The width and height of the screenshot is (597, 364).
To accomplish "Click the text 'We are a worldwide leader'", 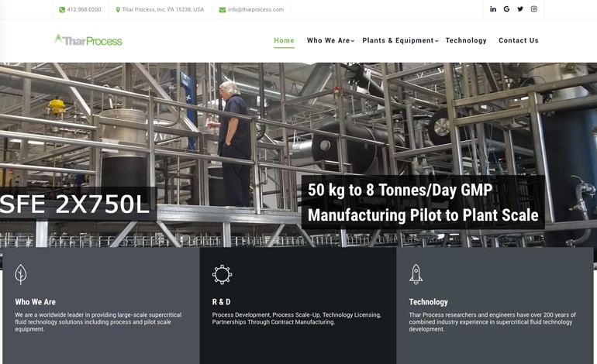I will coord(49,315).
